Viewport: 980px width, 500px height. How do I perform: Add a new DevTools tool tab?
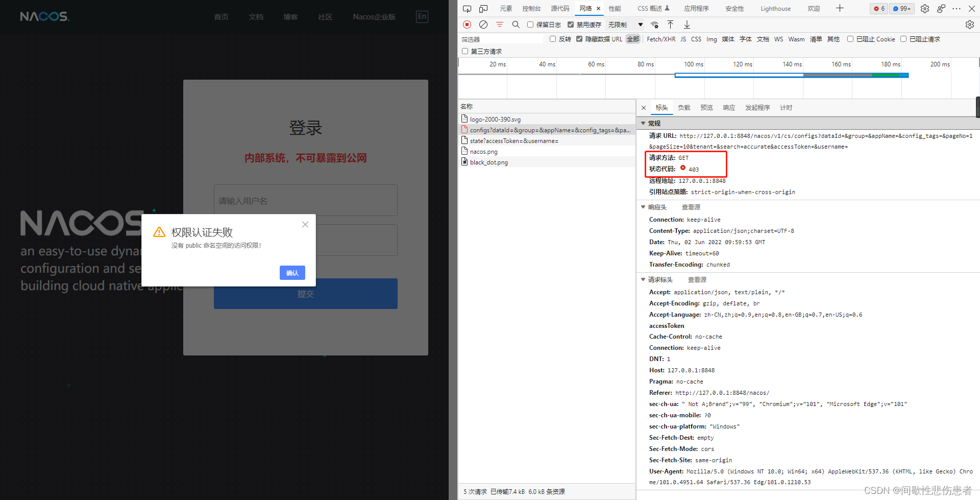coord(840,8)
